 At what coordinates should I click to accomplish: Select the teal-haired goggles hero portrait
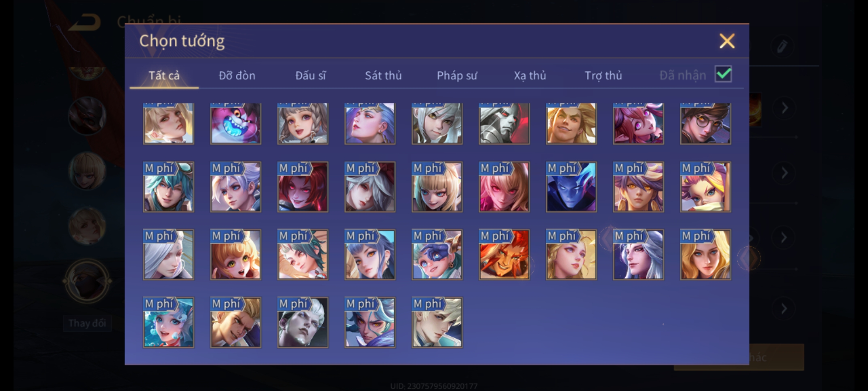tap(168, 187)
